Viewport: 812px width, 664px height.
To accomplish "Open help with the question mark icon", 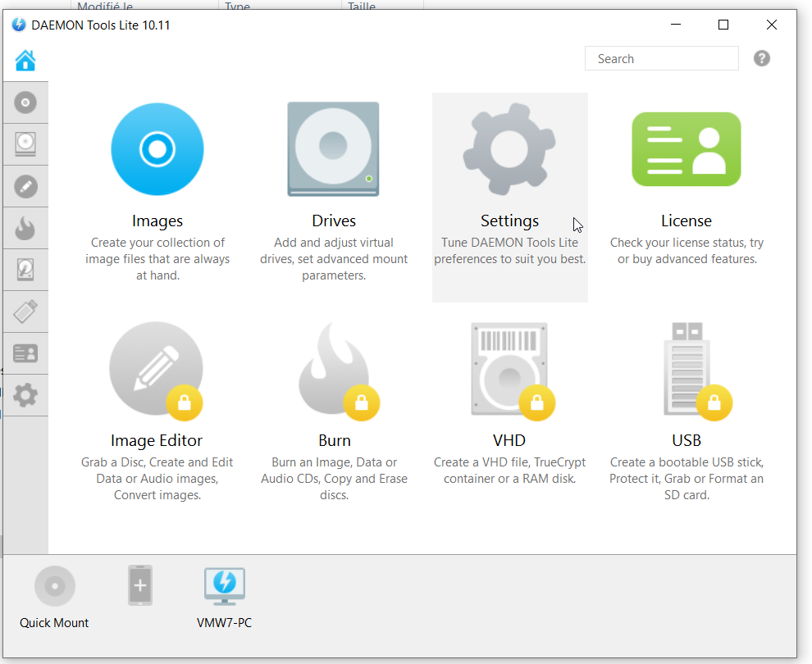I will 762,58.
